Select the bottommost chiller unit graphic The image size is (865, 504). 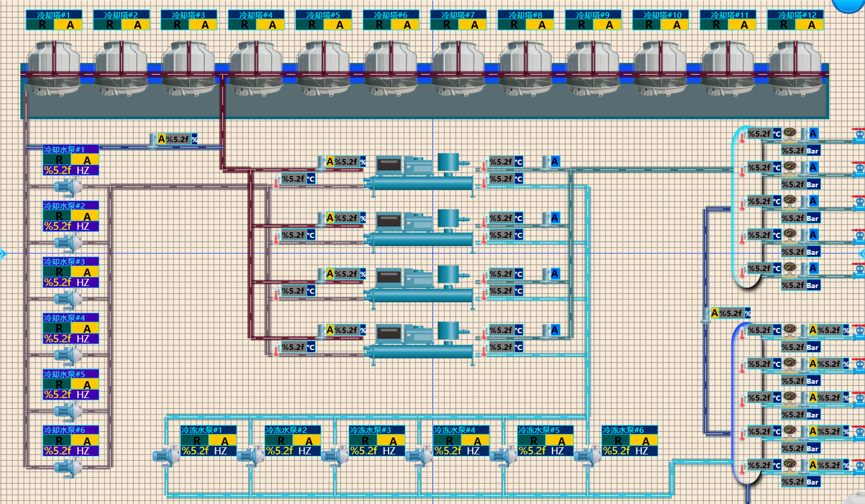419,342
